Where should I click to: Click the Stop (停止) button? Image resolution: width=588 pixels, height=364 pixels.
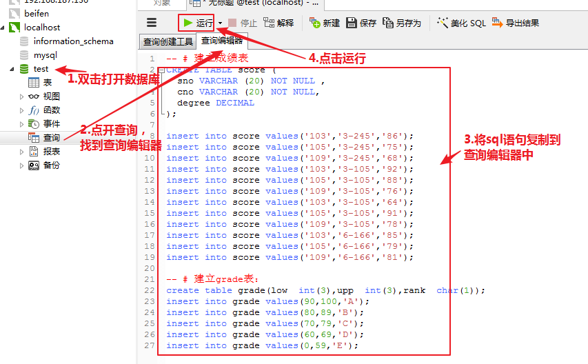[x=243, y=23]
